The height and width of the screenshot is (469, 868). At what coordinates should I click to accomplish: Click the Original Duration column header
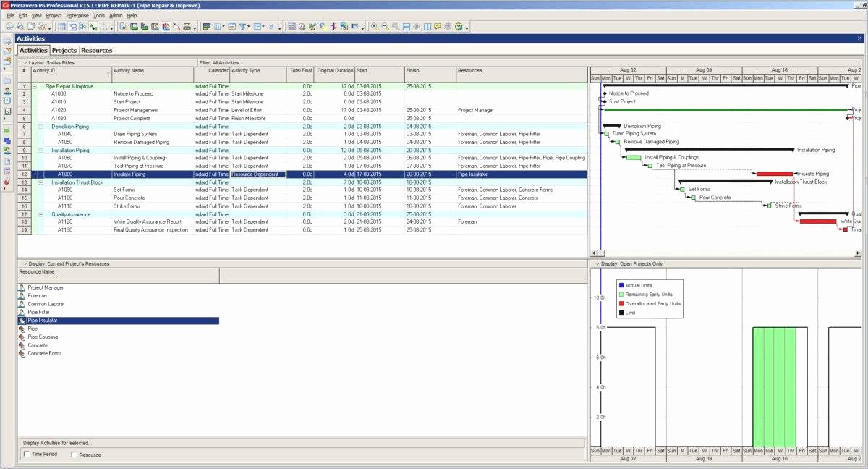coord(335,71)
